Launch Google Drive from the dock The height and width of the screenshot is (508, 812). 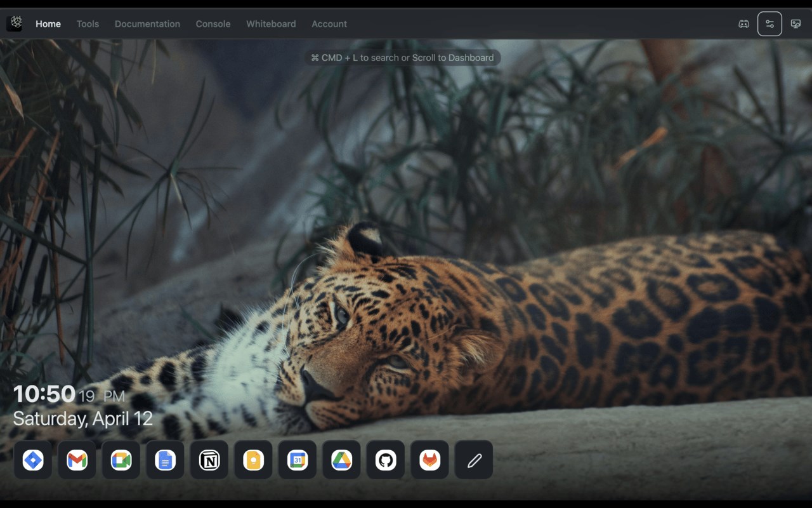[341, 460]
